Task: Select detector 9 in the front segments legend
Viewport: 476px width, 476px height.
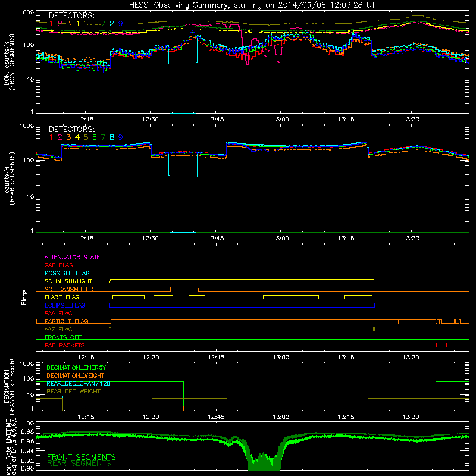Action: coord(121,24)
